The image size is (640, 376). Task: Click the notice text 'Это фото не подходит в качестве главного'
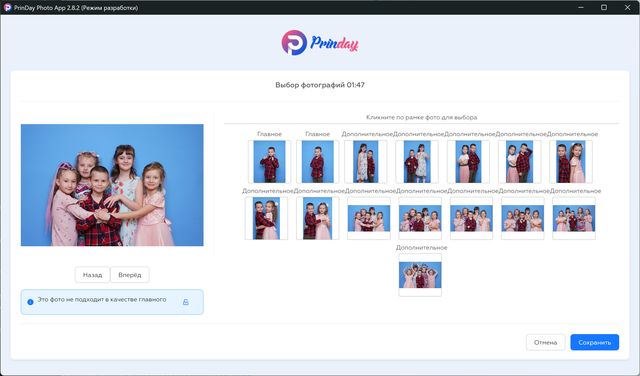click(x=102, y=300)
